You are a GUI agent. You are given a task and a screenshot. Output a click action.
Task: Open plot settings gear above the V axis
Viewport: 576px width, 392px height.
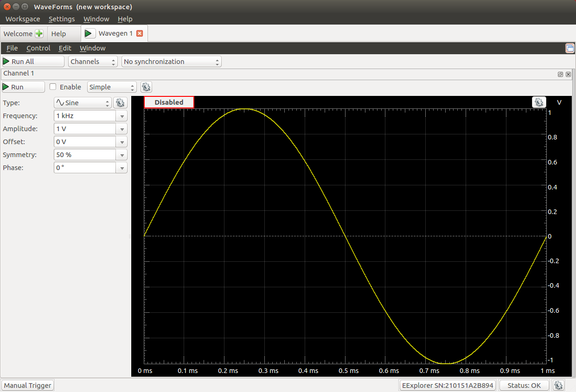[538, 102]
